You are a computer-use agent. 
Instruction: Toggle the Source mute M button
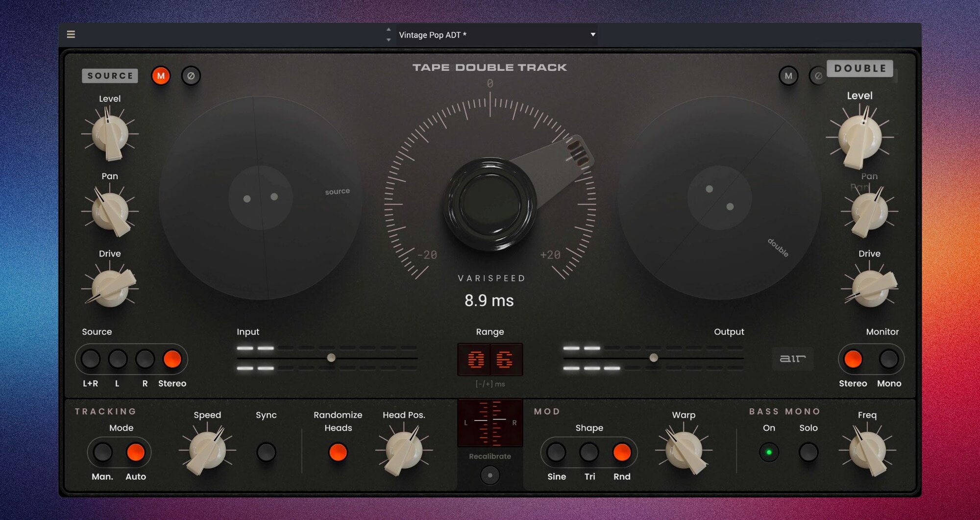[x=161, y=76]
